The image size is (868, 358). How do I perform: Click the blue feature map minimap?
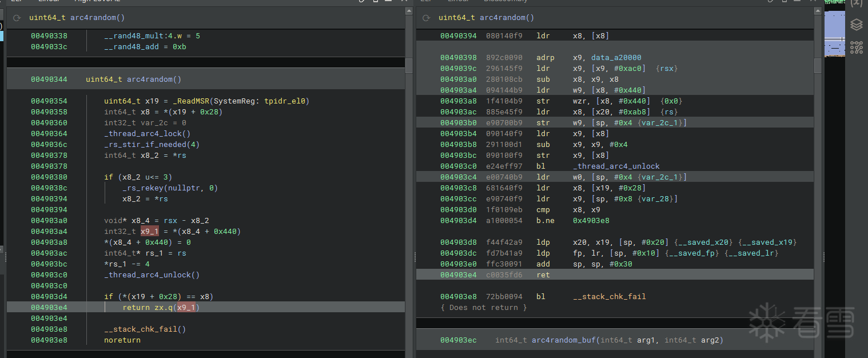pos(835,33)
